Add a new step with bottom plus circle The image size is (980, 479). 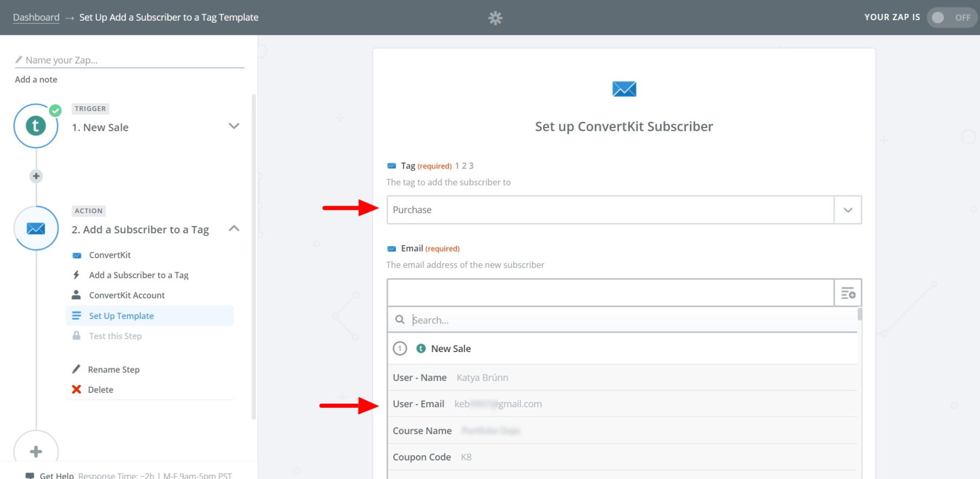point(36,451)
